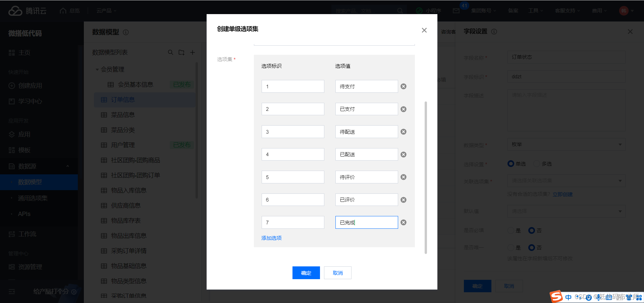Viewport: 644px width, 303px height.
Task: Collapse the 会员管理 tree group
Action: pyautogui.click(x=97, y=70)
